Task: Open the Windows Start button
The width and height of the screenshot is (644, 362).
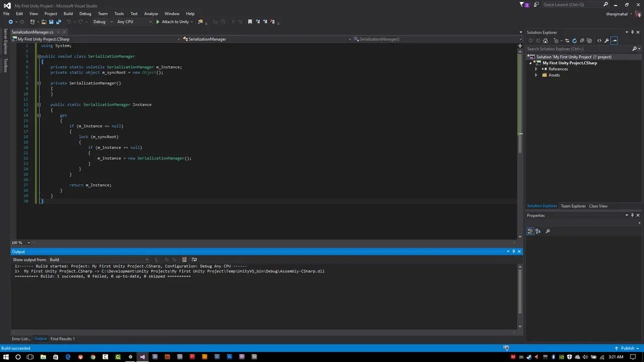Action: click(x=6, y=357)
